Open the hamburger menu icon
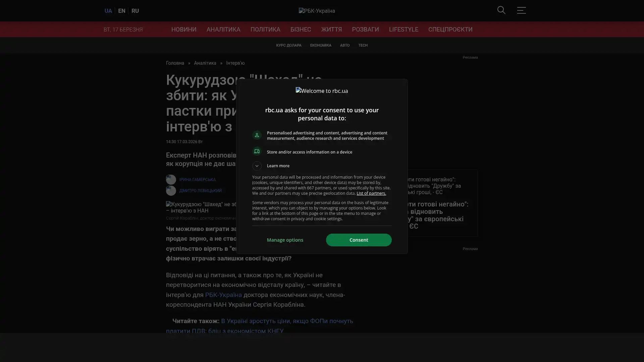644x362 pixels. point(521,10)
